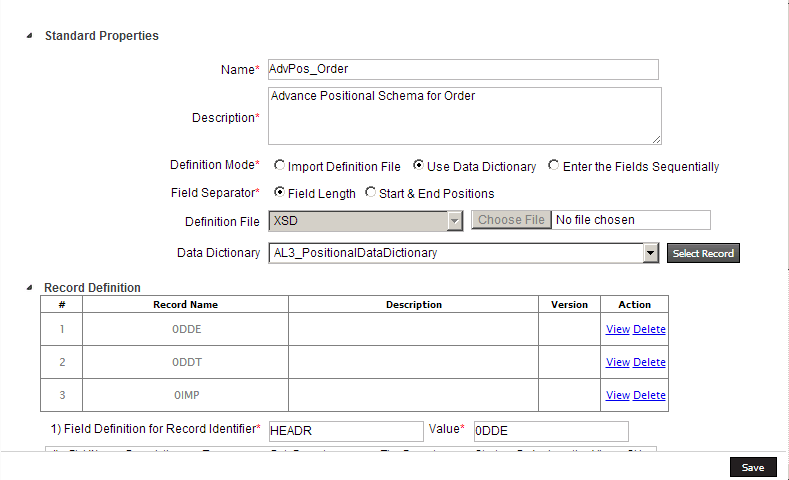Select Import Definition File radio option

pyautogui.click(x=280, y=167)
